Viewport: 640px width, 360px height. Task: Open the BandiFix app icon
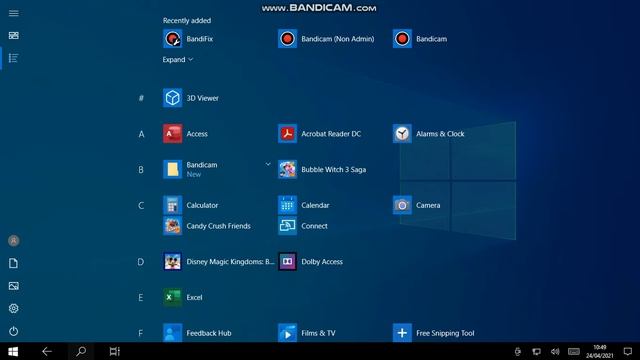pyautogui.click(x=173, y=39)
